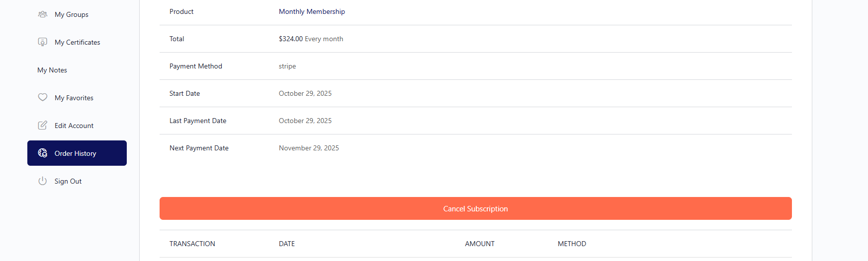
Task: Click the DATE column header
Action: 287,244
